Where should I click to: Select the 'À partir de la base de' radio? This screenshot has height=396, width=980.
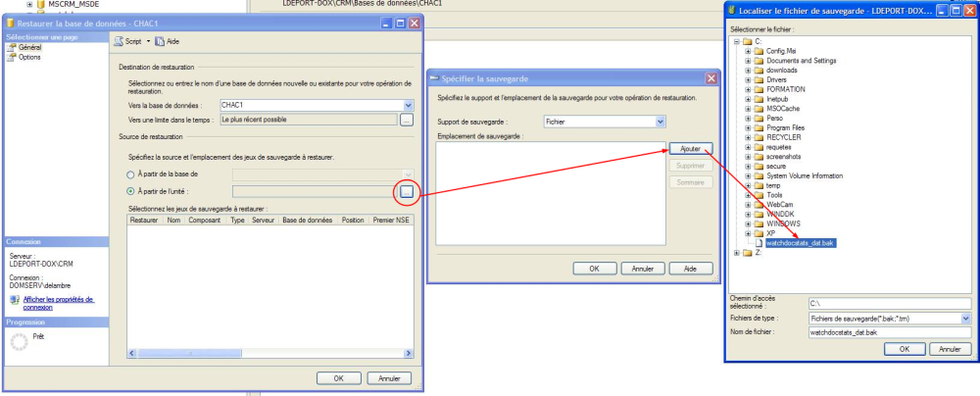[132, 173]
